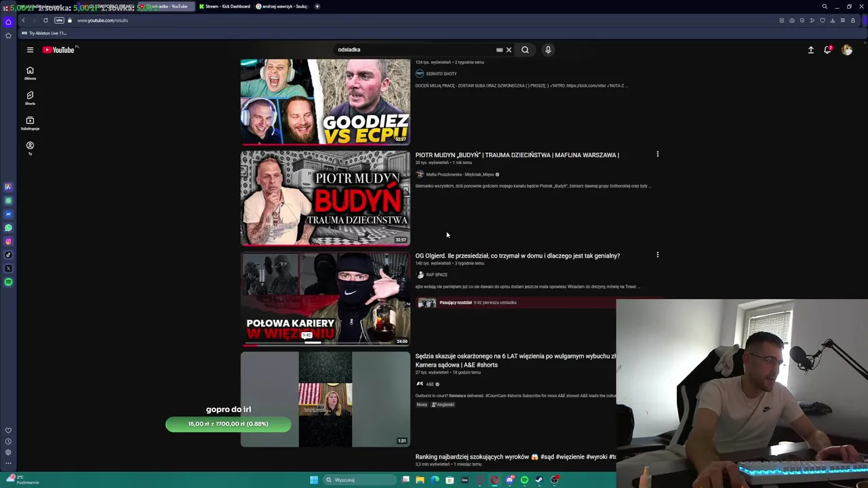This screenshot has width=868, height=488.
Task: Open more options for OG Olgierd video
Action: coord(657,255)
